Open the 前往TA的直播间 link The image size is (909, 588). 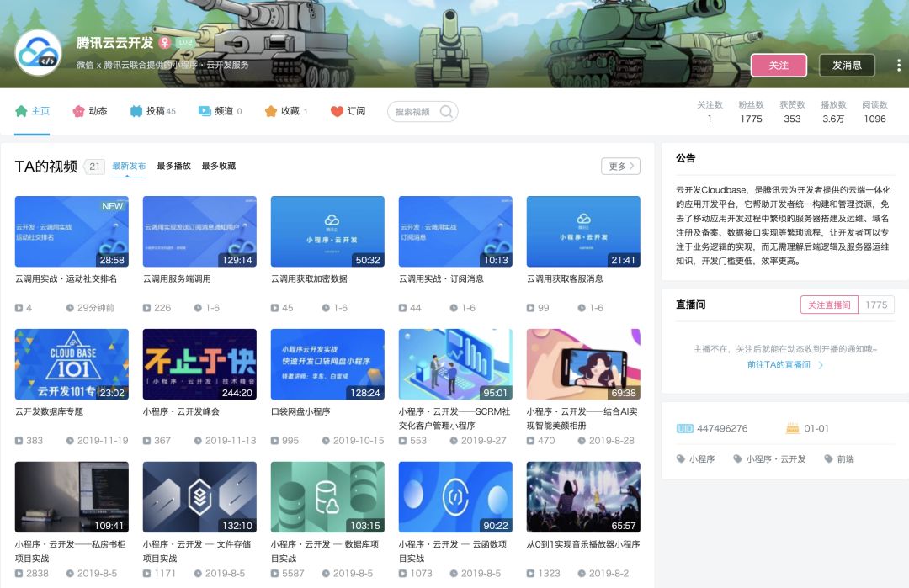784,365
